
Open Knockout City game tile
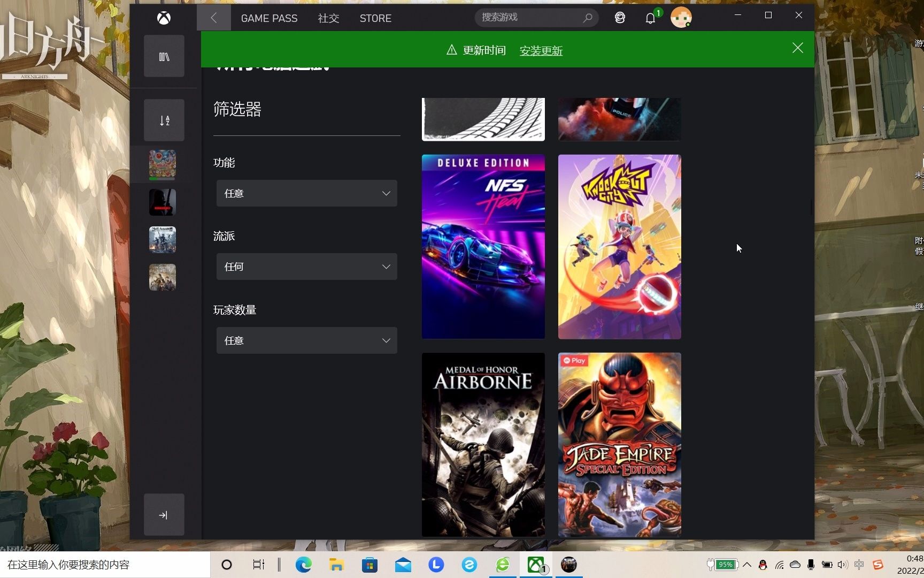tap(620, 247)
